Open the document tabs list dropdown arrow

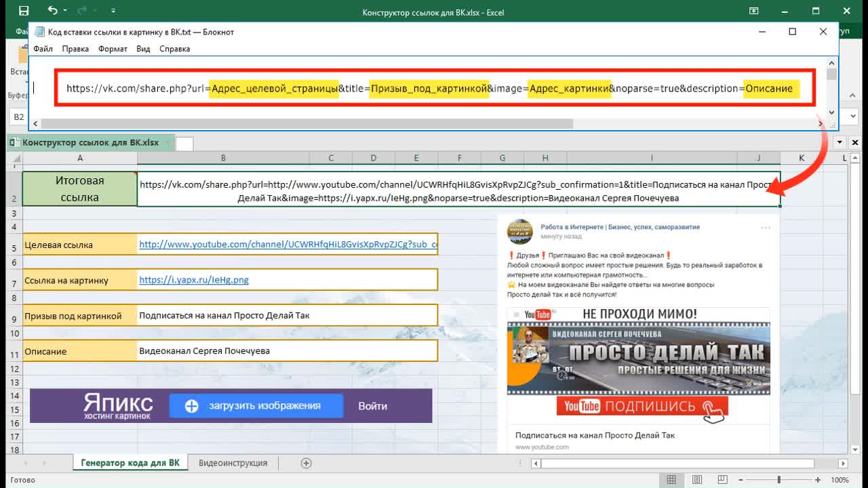pyautogui.click(x=840, y=142)
